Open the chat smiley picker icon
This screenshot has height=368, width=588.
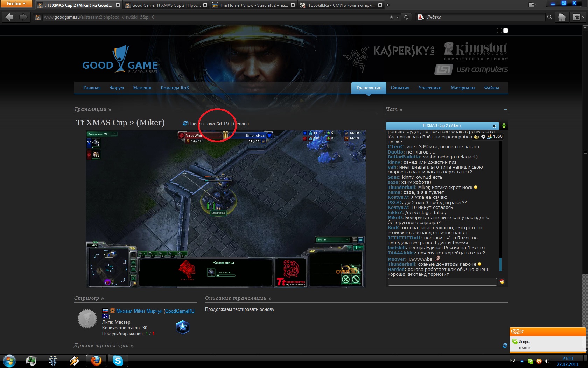502,282
